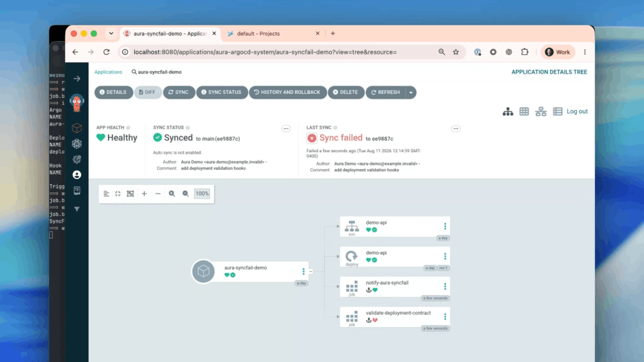Image resolution: width=644 pixels, height=362 pixels.
Task: Go back in browser history
Action: [75, 52]
